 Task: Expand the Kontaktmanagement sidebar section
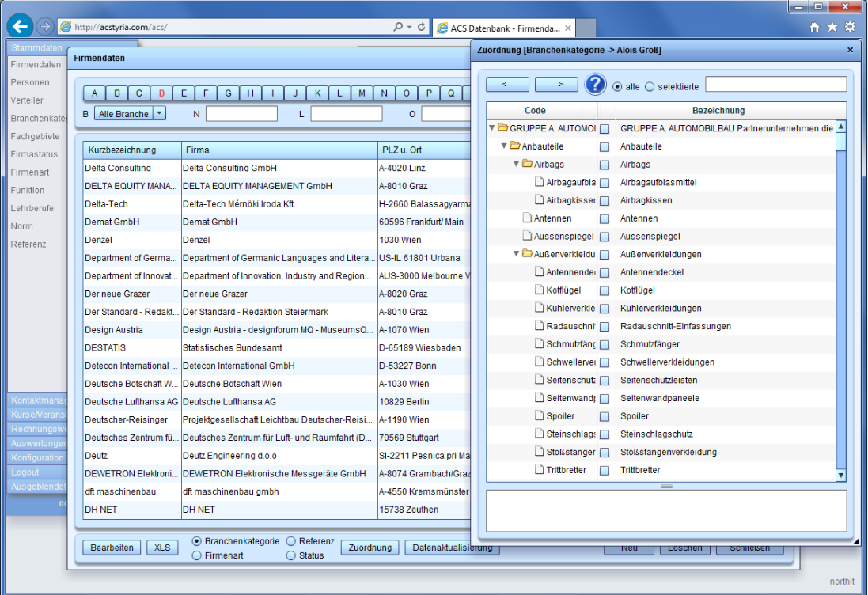(38, 400)
